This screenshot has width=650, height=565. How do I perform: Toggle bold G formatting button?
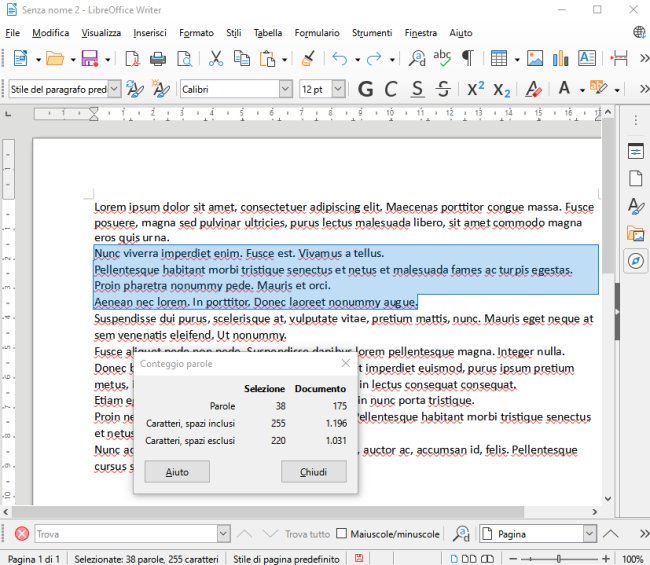tap(365, 89)
